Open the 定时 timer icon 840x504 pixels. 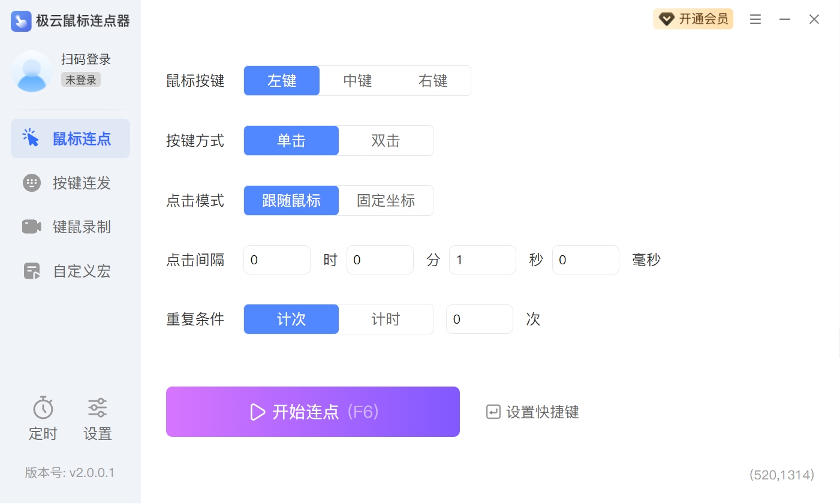[x=43, y=408]
